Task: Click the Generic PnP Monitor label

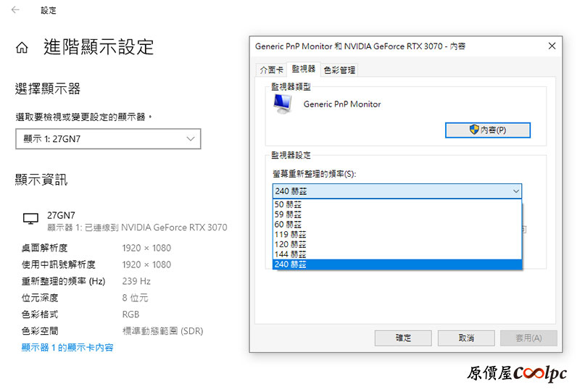Action: [342, 104]
